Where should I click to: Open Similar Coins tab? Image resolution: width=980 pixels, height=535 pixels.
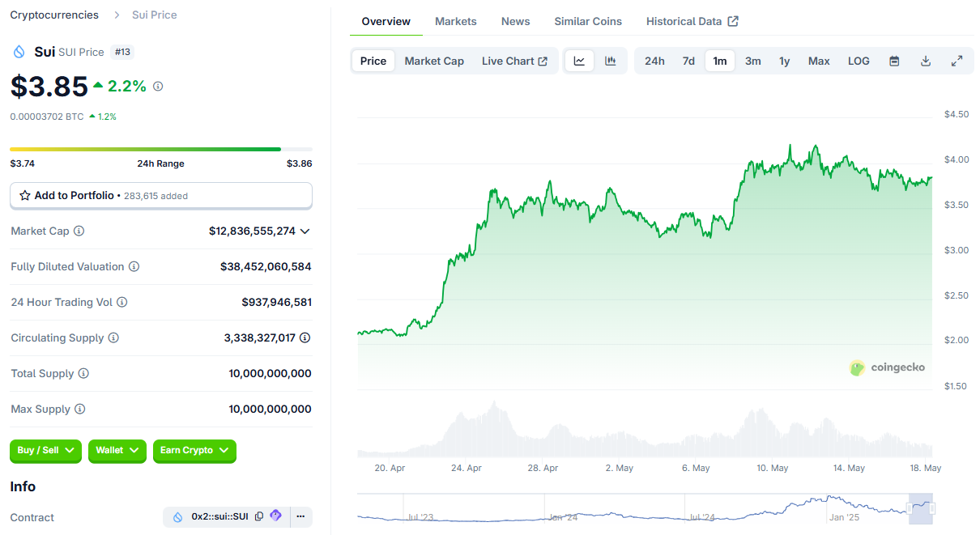click(x=588, y=21)
